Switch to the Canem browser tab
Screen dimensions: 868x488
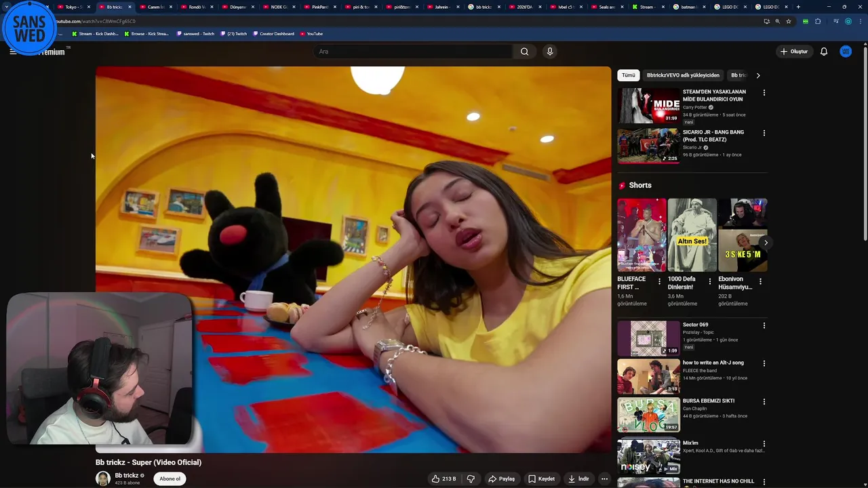coord(155,7)
